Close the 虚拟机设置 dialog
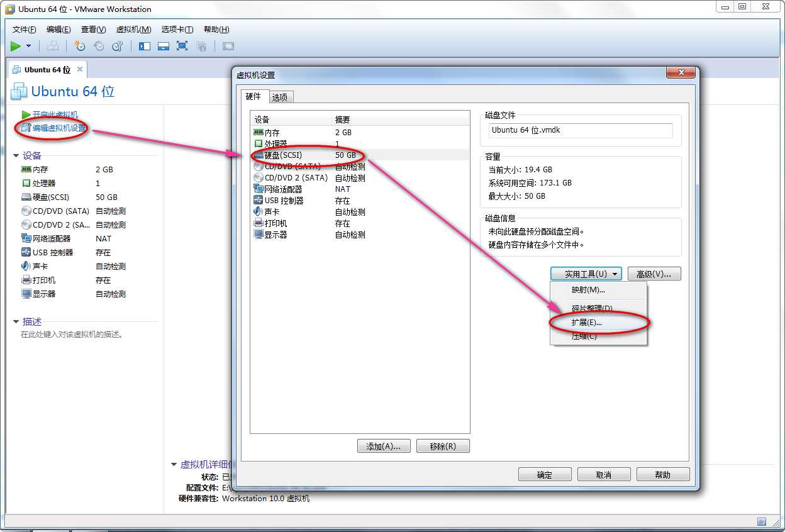The width and height of the screenshot is (785, 532). click(x=681, y=74)
